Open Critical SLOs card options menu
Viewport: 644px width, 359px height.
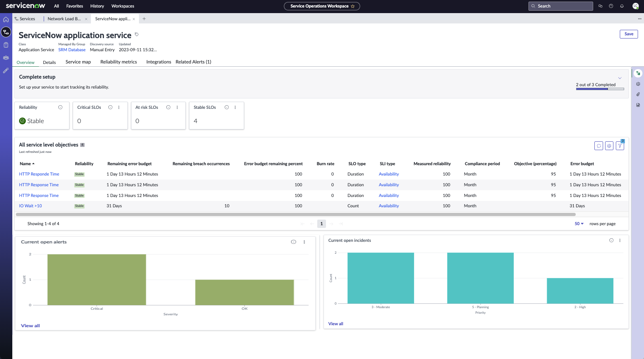click(119, 107)
